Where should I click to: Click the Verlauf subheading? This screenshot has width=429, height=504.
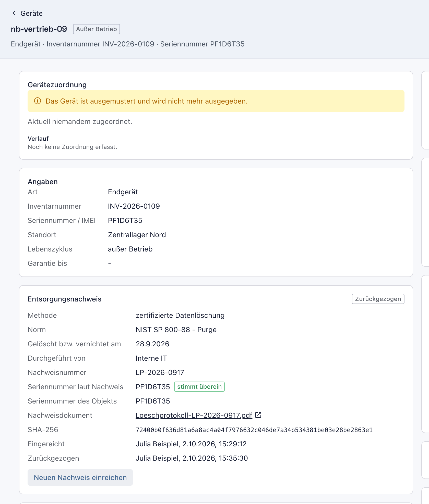[x=38, y=138]
